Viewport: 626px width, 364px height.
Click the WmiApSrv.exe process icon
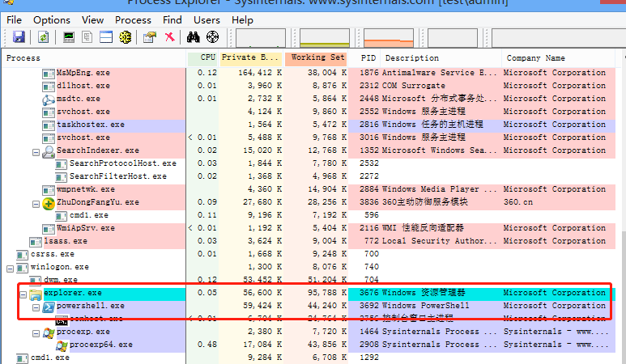[49, 229]
